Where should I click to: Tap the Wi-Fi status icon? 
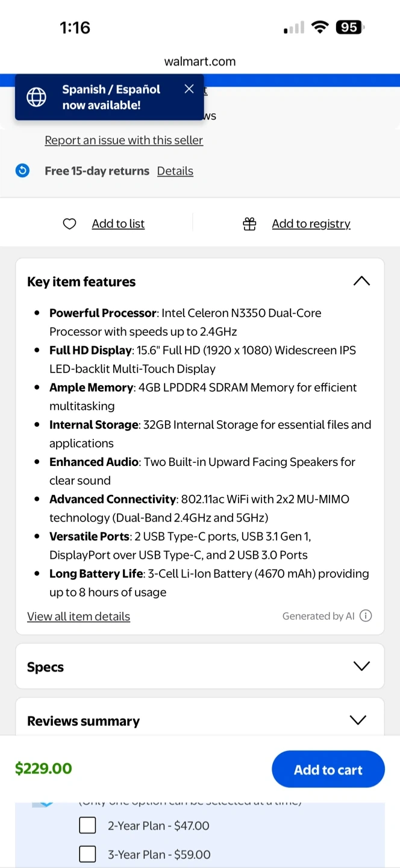pos(320,27)
